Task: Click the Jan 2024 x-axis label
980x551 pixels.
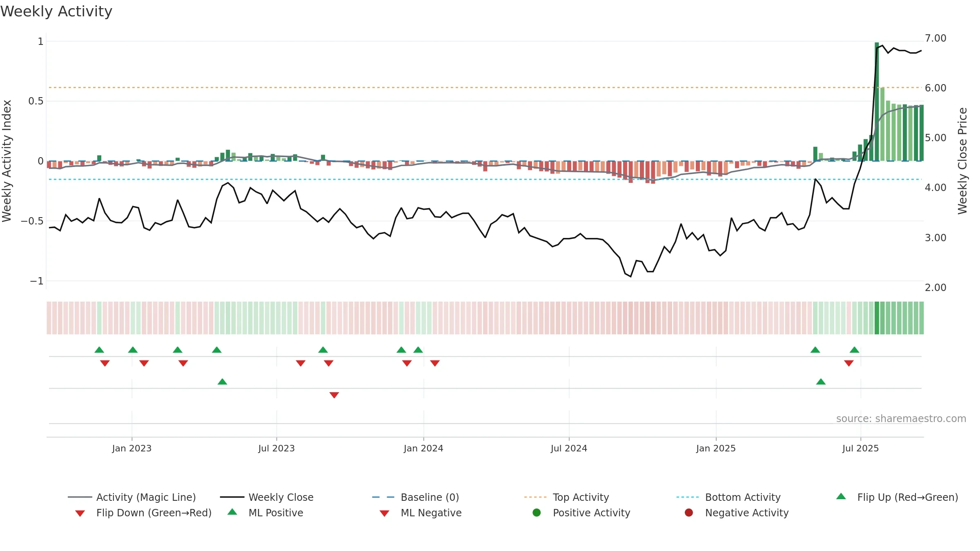Action: click(423, 448)
